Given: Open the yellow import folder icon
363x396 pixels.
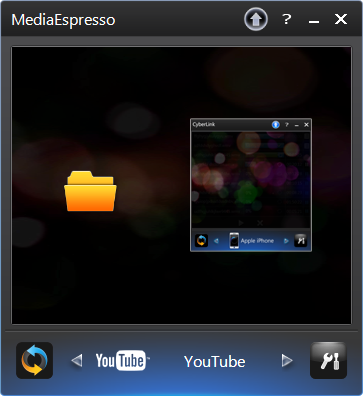Looking at the screenshot, I should (x=90, y=191).
